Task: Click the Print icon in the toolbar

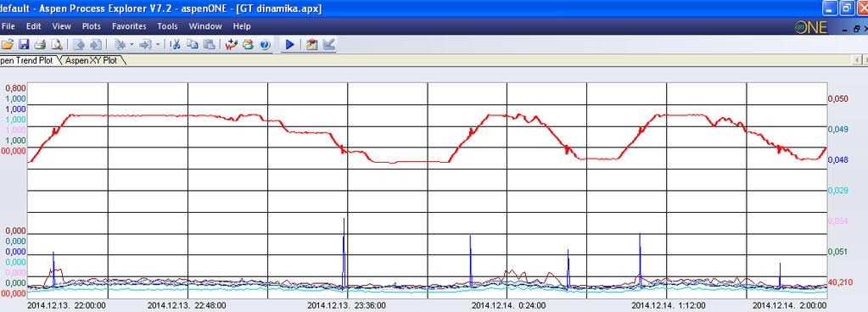Action: pyautogui.click(x=40, y=45)
